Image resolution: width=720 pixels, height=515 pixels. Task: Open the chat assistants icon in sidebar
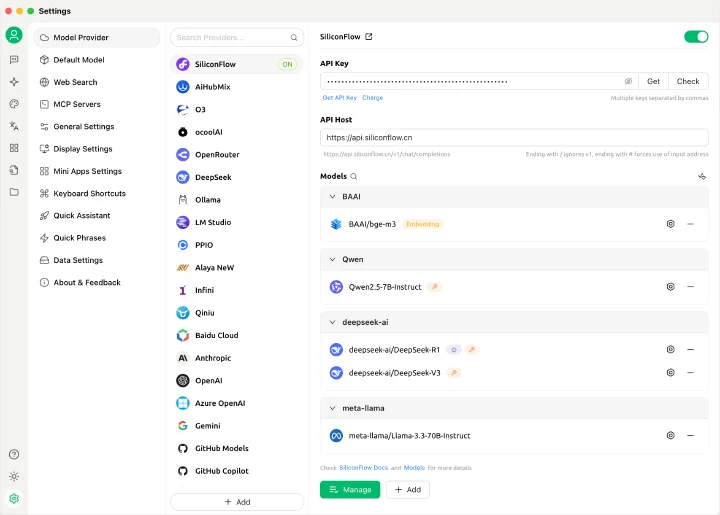pyautogui.click(x=14, y=60)
